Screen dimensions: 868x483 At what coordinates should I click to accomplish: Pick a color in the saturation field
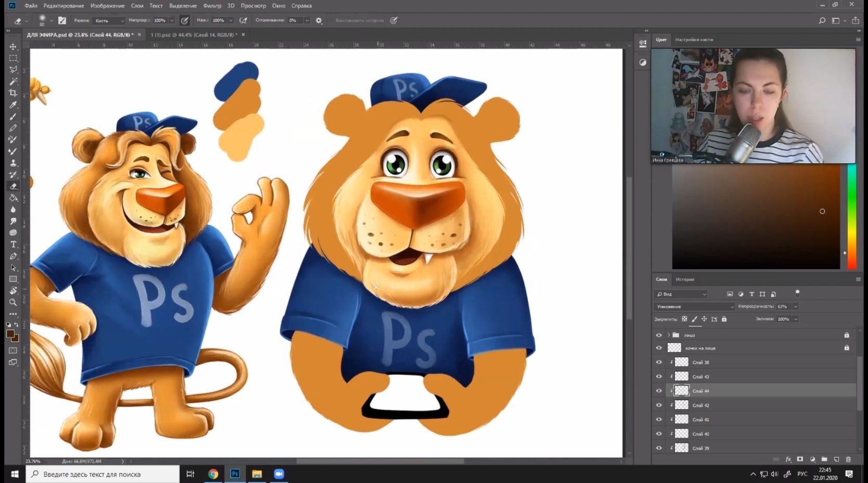[756, 217]
